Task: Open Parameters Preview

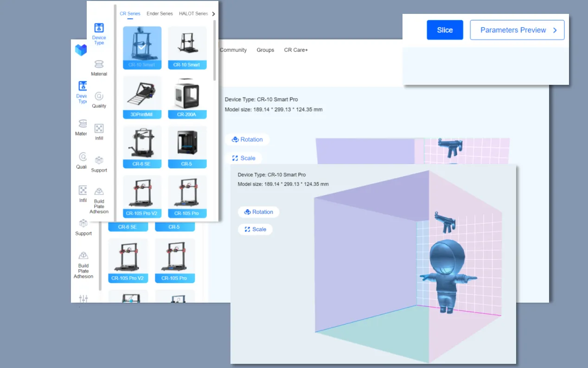Action: 512,30
